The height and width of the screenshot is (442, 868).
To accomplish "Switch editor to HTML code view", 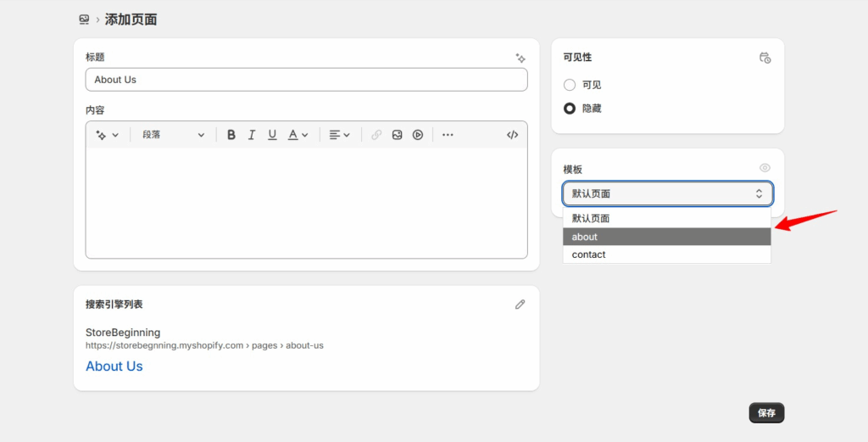I will coord(512,135).
